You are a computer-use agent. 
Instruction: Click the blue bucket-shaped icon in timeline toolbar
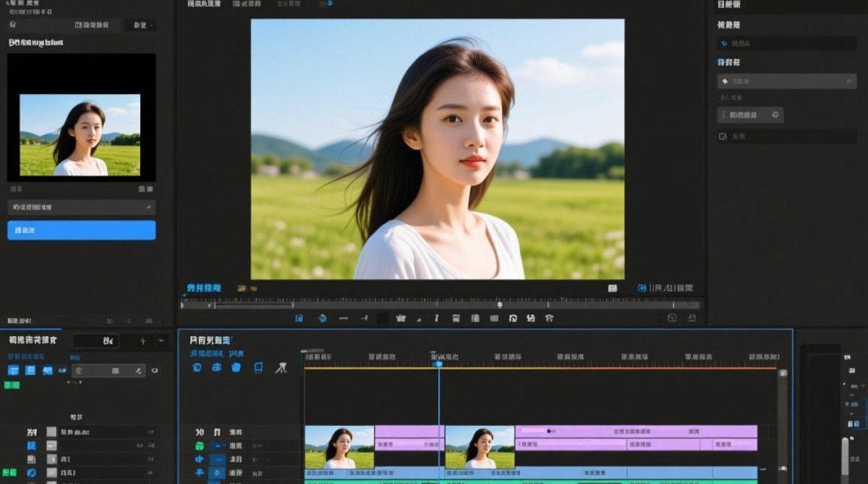point(236,367)
